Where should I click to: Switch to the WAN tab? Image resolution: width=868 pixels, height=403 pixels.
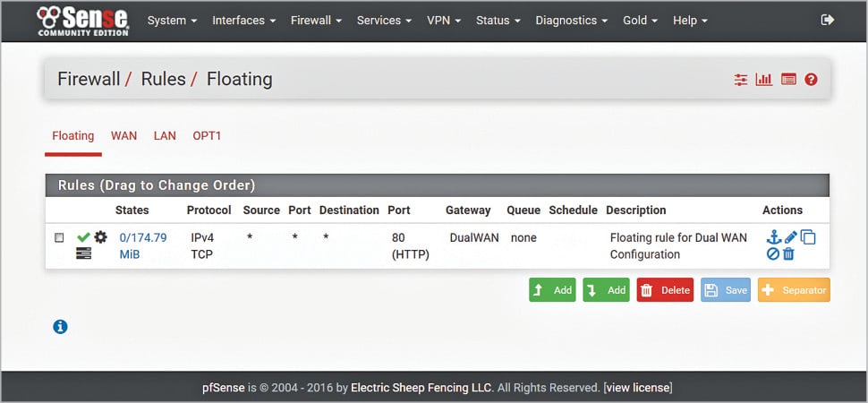(x=123, y=136)
